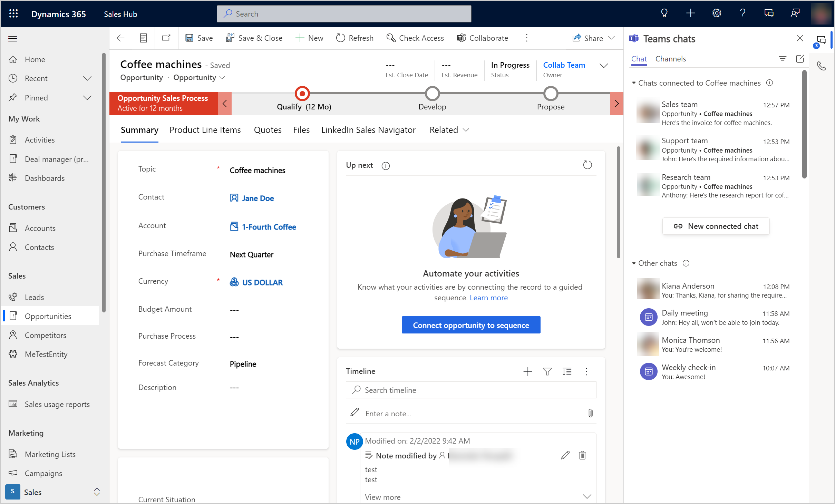Open the 1-Fourth Coffee account link
The width and height of the screenshot is (835, 504).
(x=268, y=227)
